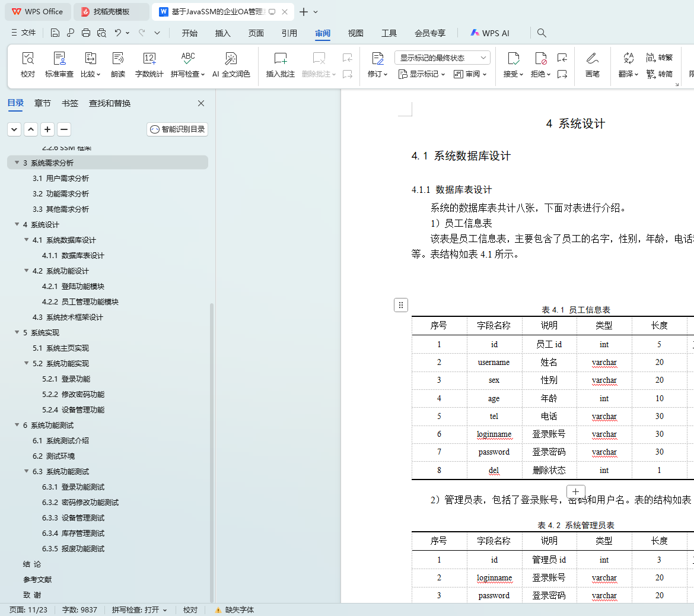Go to heading 4.2.1 登陆功能模块
Screen dimensions: 694x616
pyautogui.click(x=73, y=287)
